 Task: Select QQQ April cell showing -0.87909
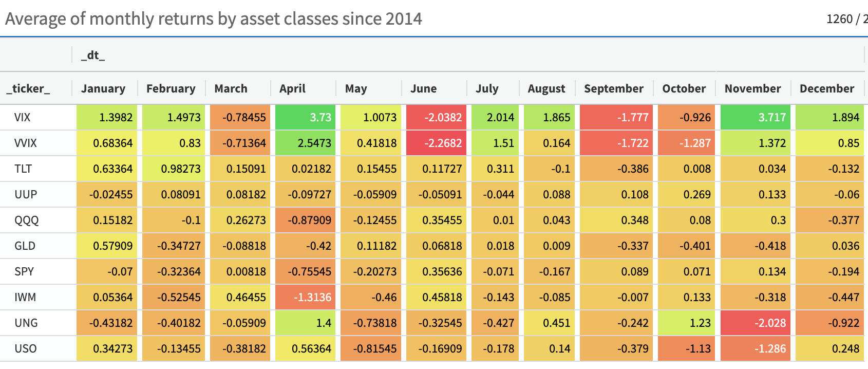tap(305, 220)
